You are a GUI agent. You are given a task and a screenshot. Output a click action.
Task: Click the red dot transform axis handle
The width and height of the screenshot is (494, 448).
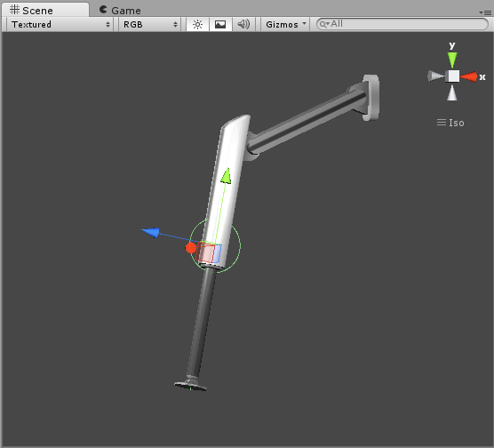191,248
